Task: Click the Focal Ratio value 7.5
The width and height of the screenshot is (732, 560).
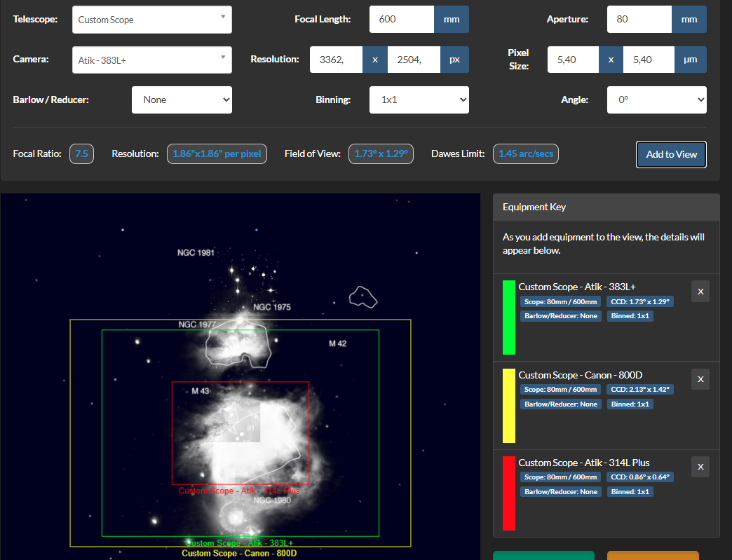Action: (82, 154)
